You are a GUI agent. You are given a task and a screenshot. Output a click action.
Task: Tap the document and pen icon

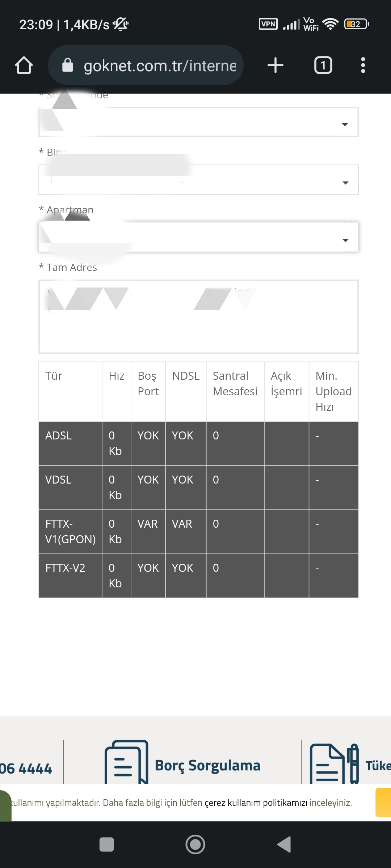click(x=334, y=763)
